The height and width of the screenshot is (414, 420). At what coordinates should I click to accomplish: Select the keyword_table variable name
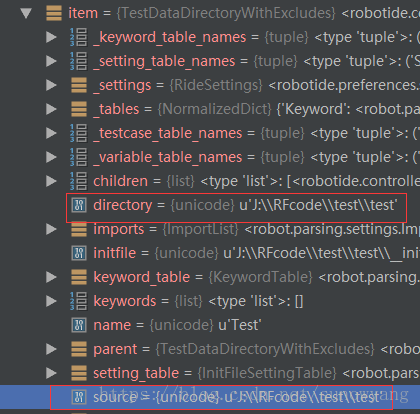(142, 277)
